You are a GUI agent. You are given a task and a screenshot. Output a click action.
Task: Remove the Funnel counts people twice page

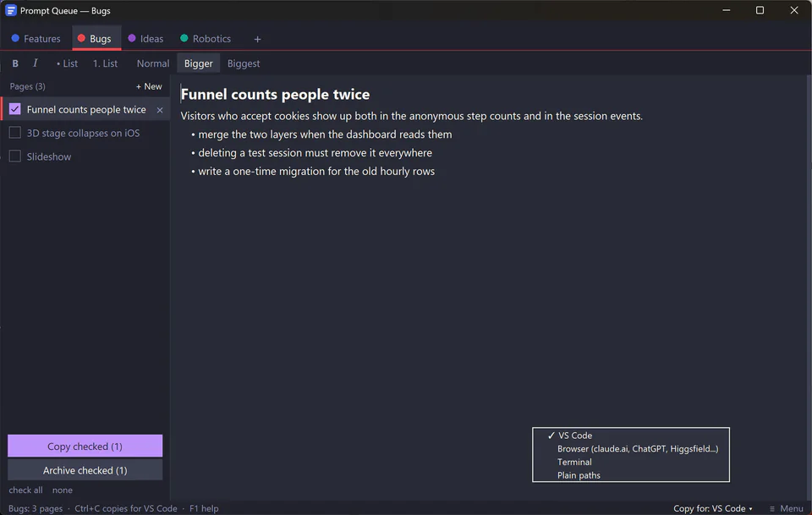point(160,110)
